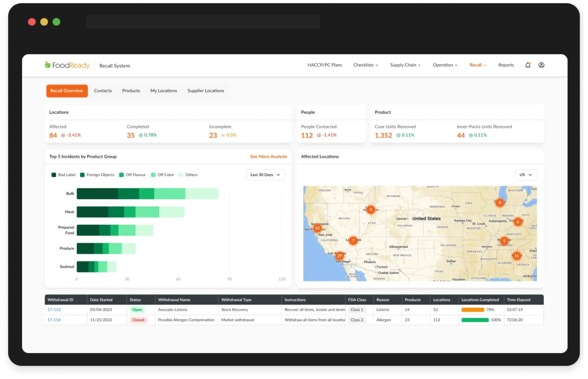This screenshot has height=379, width=588.
Task: Select the map marker labeled 15 near San Francisco
Action: tap(317, 228)
